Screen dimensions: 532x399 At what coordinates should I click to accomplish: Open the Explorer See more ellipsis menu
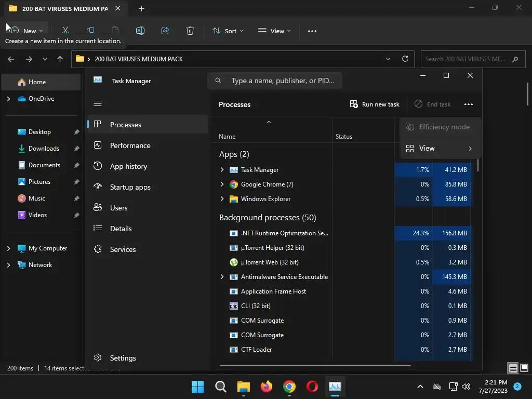click(312, 31)
